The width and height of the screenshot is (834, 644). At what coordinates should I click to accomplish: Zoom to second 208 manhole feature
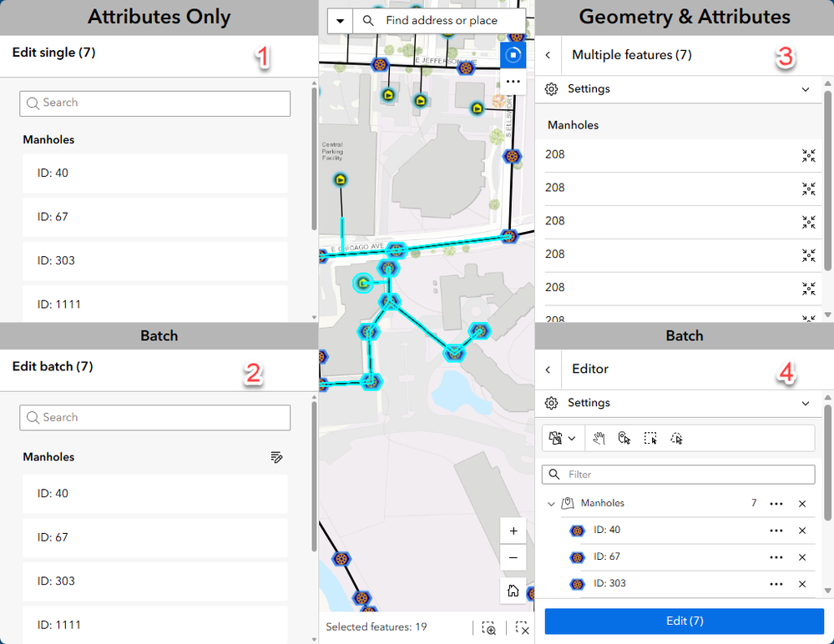pyautogui.click(x=808, y=189)
